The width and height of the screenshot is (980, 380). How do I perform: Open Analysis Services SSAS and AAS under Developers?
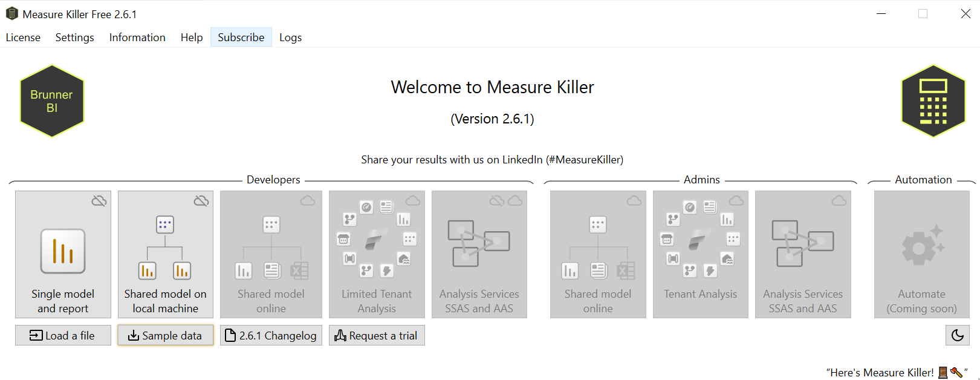point(479,254)
